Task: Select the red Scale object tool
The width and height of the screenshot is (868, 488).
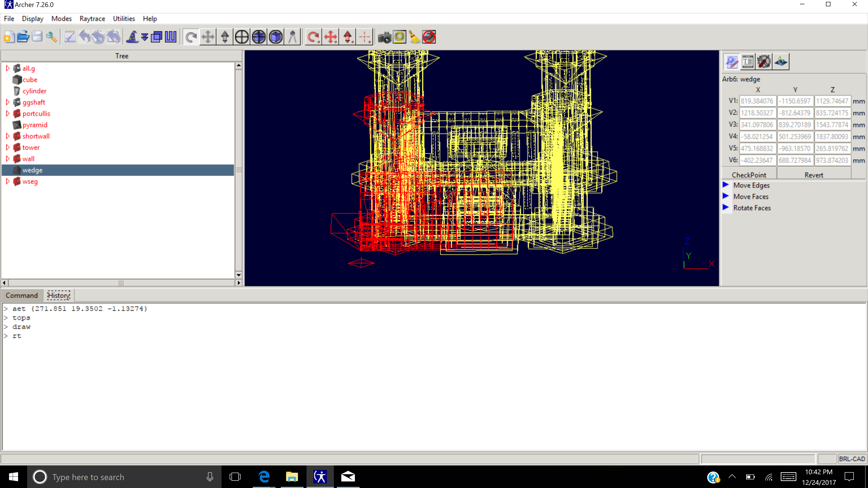Action: click(x=348, y=37)
